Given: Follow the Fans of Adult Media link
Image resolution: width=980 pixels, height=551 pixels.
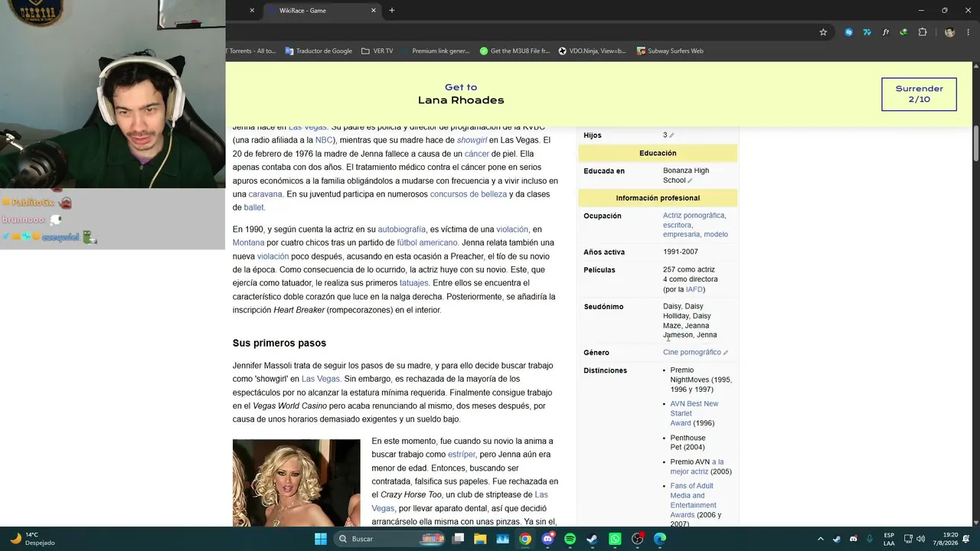Looking at the screenshot, I should 693,500.
